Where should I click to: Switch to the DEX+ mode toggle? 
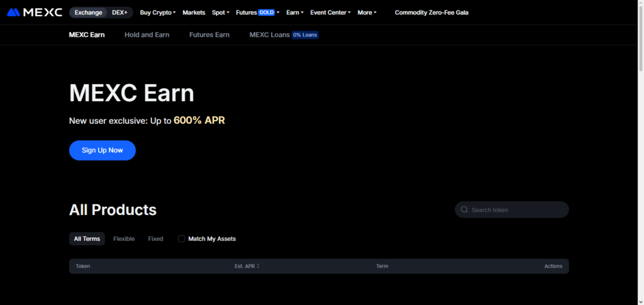click(120, 13)
